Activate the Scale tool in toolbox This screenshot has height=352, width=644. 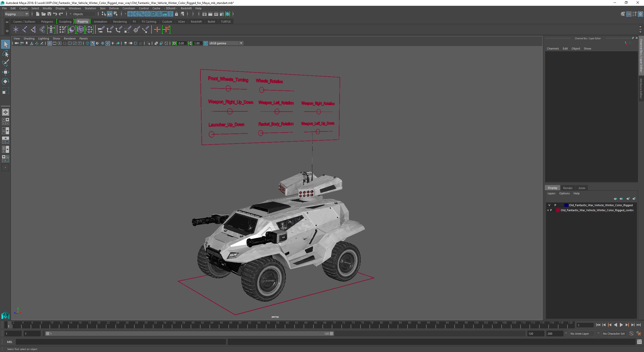pyautogui.click(x=6, y=91)
